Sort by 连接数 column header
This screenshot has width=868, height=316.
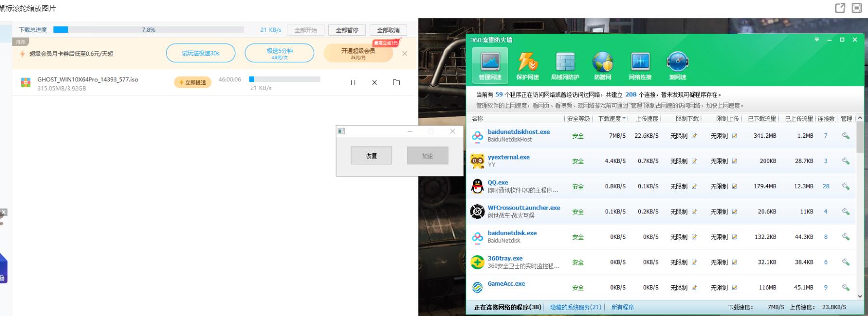click(827, 118)
